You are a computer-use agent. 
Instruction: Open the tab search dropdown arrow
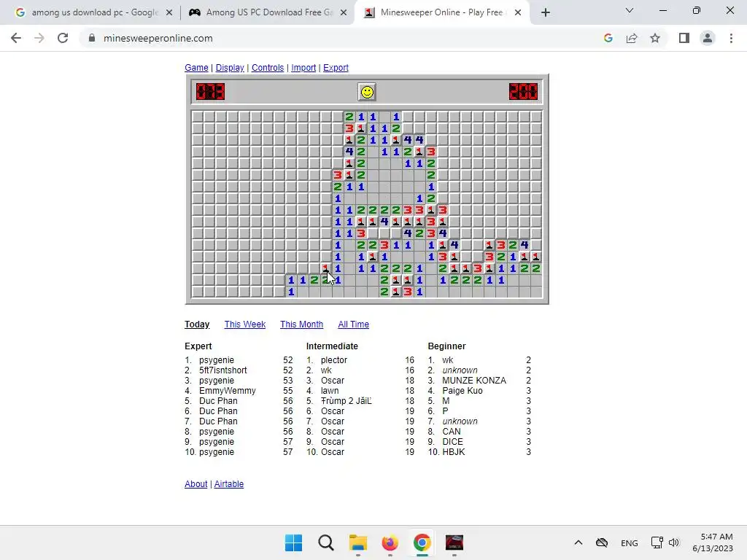630,10
